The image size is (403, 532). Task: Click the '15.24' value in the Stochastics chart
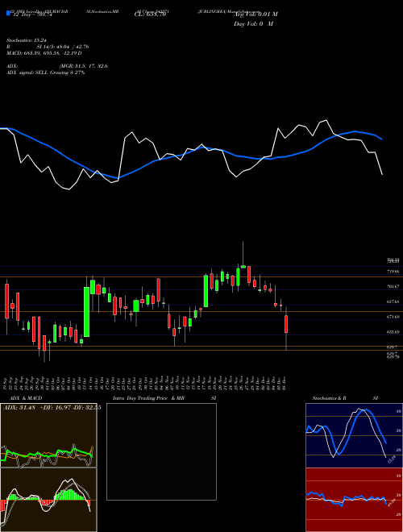point(391,459)
